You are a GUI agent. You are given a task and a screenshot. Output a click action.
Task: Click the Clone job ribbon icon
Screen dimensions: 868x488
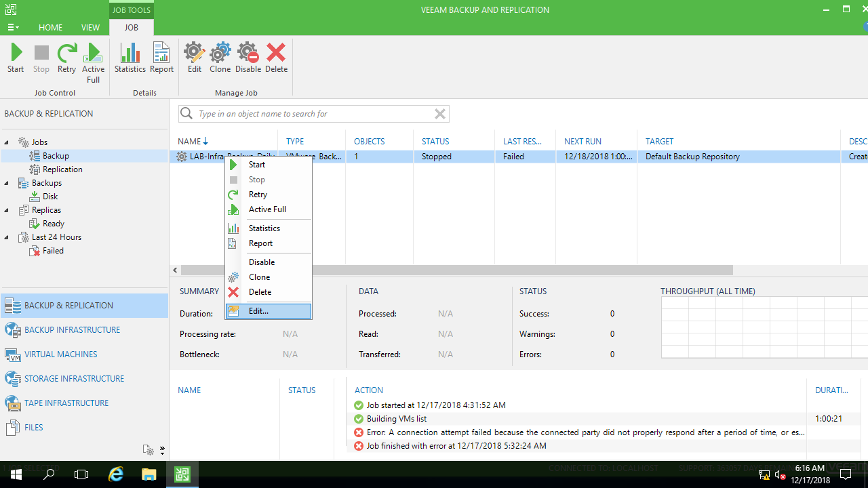(x=220, y=59)
